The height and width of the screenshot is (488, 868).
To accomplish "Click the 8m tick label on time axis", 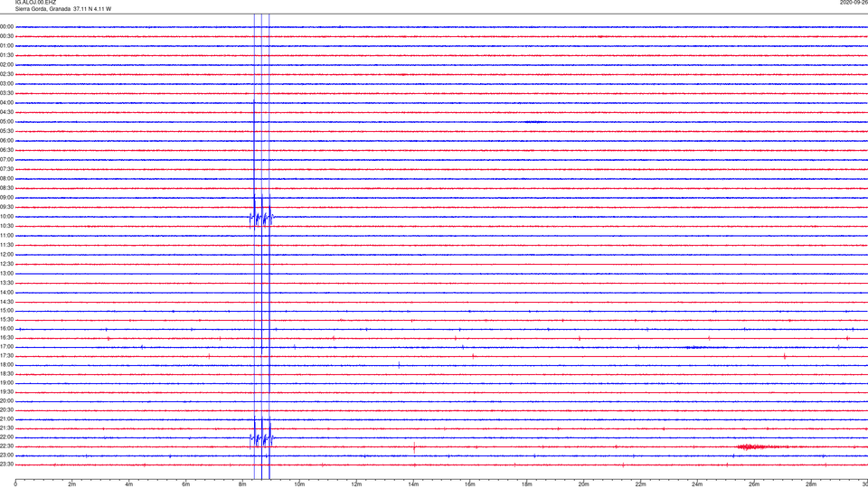I will tap(242, 484).
